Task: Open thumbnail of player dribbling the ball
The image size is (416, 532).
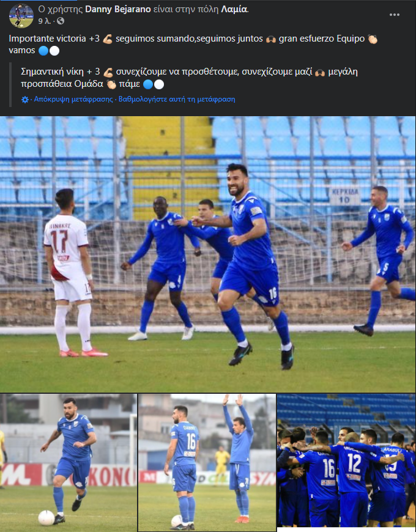Action: point(69,463)
